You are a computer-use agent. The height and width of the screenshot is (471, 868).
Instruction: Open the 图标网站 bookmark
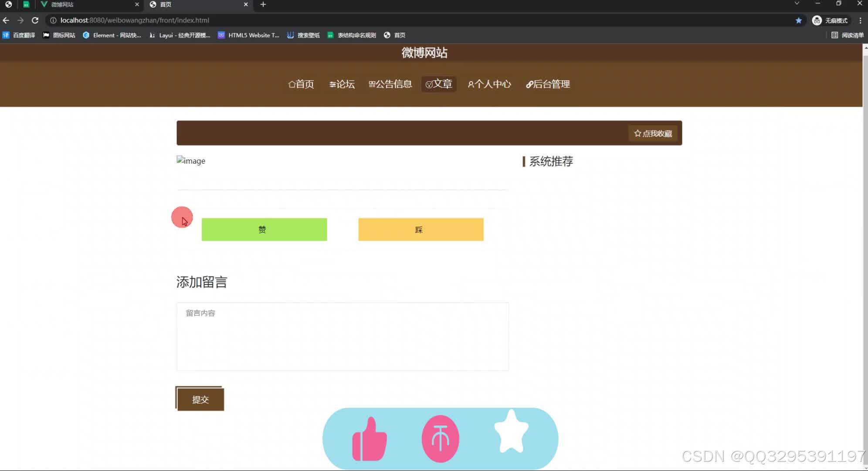click(59, 35)
